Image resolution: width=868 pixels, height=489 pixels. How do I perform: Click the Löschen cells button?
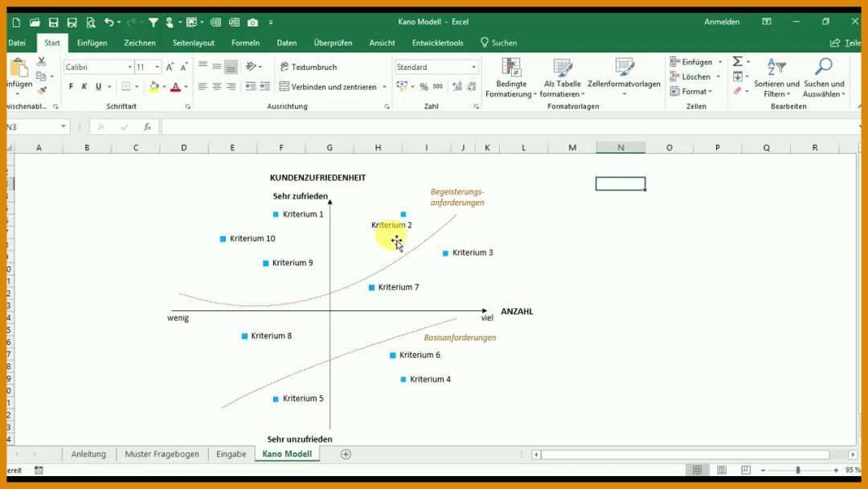pyautogui.click(x=694, y=76)
